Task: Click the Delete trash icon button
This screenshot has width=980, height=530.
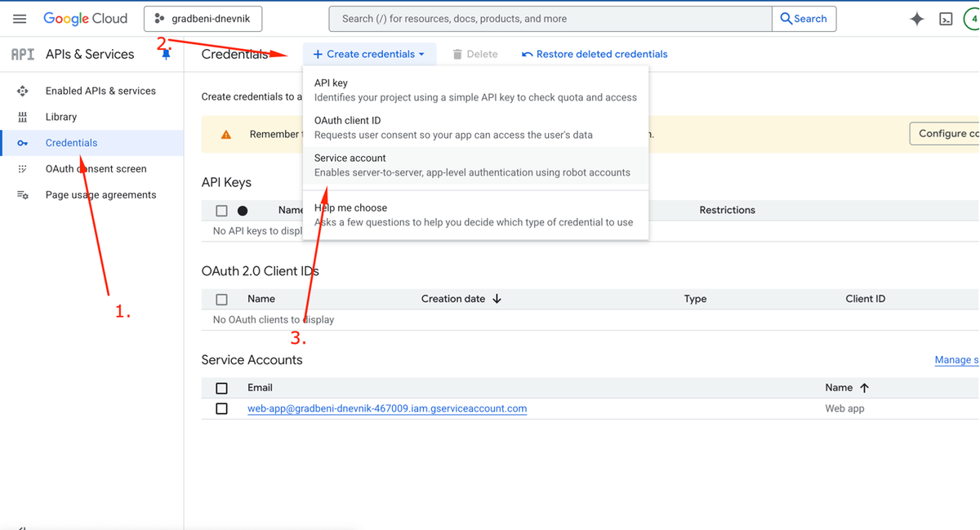Action: [474, 54]
